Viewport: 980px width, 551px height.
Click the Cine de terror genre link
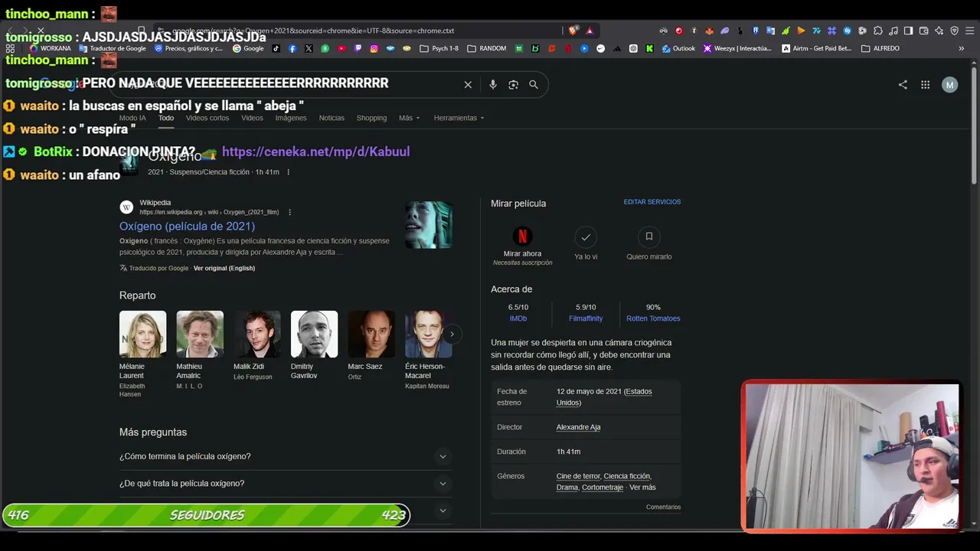point(579,476)
